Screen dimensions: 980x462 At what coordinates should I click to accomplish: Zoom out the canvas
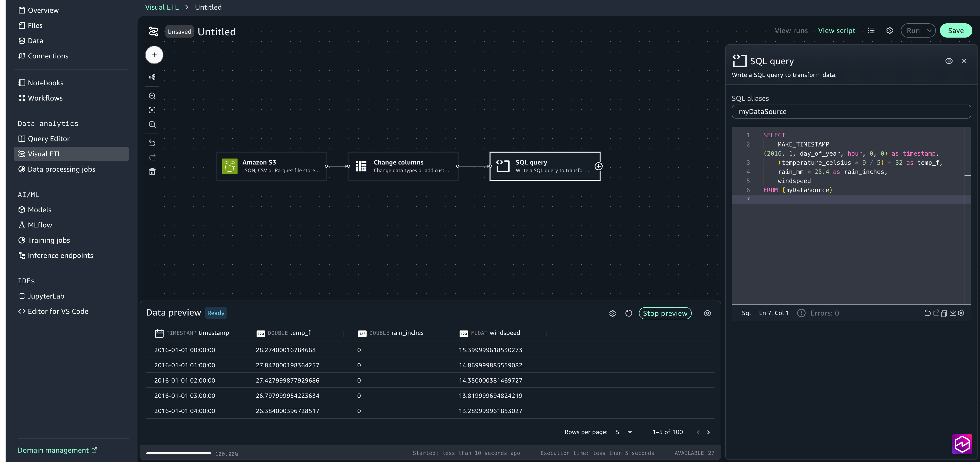point(152,96)
